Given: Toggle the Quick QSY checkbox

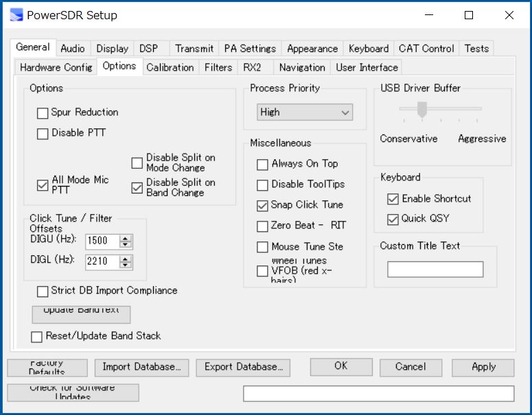Looking at the screenshot, I should (393, 220).
